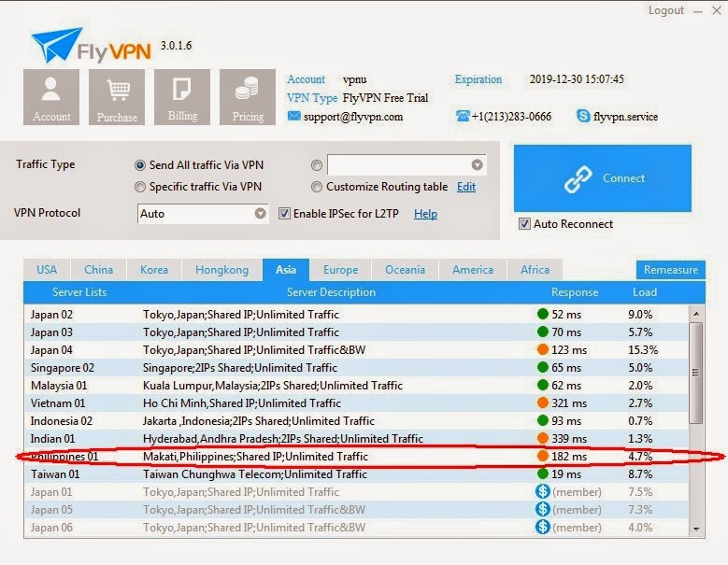The height and width of the screenshot is (565, 728).
Task: Switch to the Africa tab
Action: 535,270
